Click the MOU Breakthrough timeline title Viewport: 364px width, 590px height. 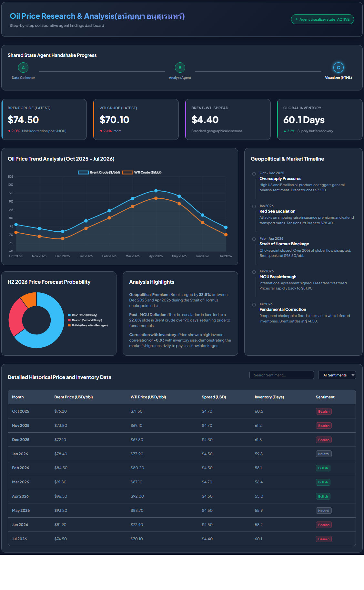coord(278,277)
